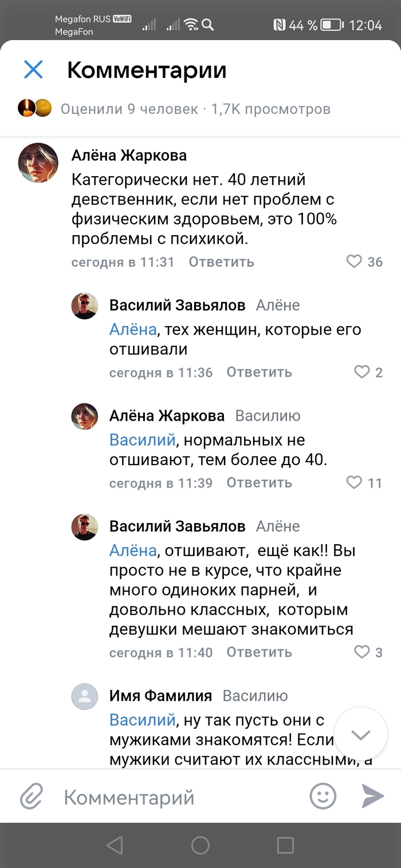Like the comment posted at 11:36
The height and width of the screenshot is (868, 401).
coord(361,372)
